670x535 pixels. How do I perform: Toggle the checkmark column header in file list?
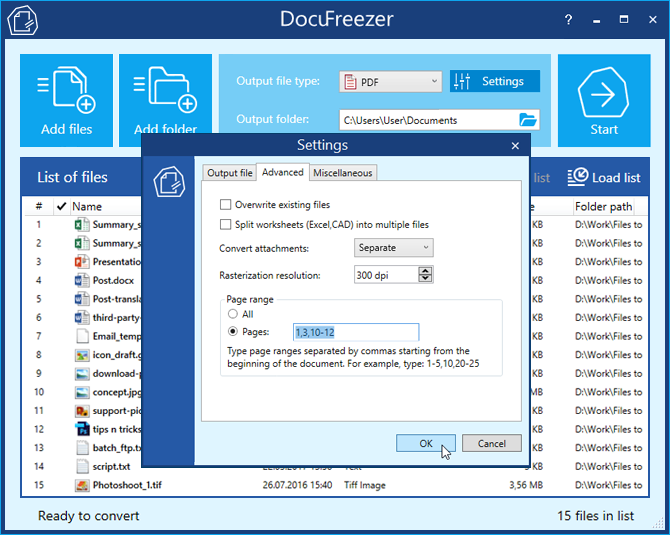[x=61, y=206]
